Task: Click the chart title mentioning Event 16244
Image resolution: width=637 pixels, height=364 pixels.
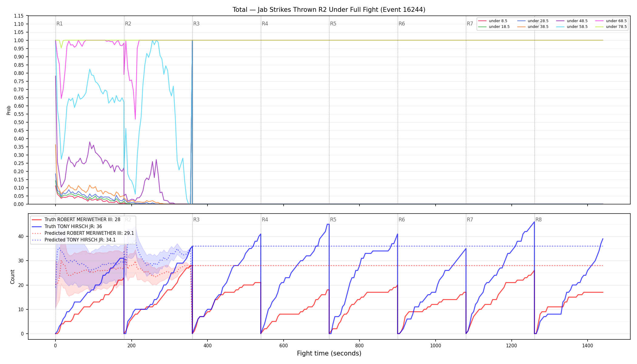Action: [329, 10]
